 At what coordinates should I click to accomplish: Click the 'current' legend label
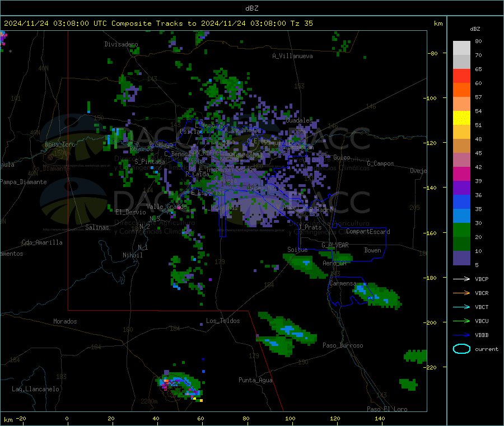tap(486, 349)
